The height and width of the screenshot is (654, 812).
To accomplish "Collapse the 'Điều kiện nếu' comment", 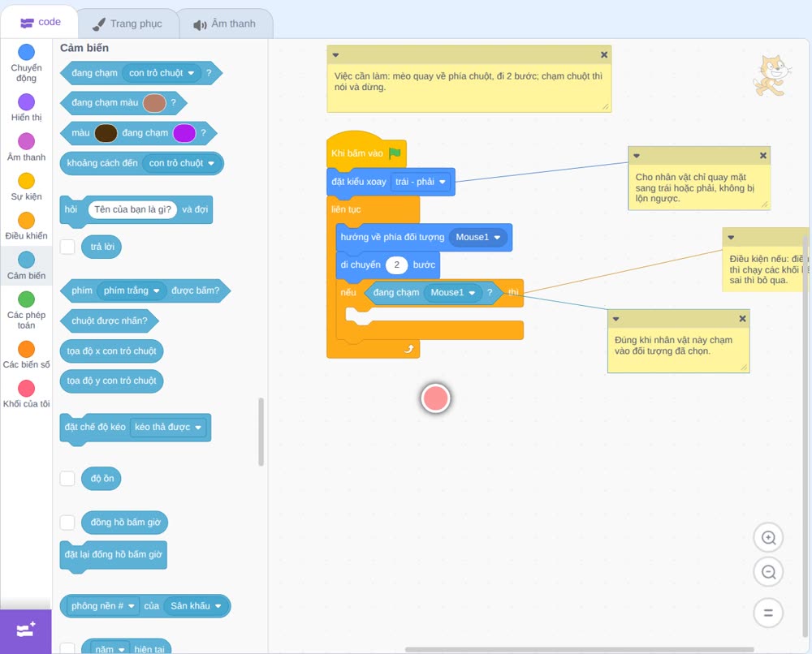I will (x=731, y=238).
